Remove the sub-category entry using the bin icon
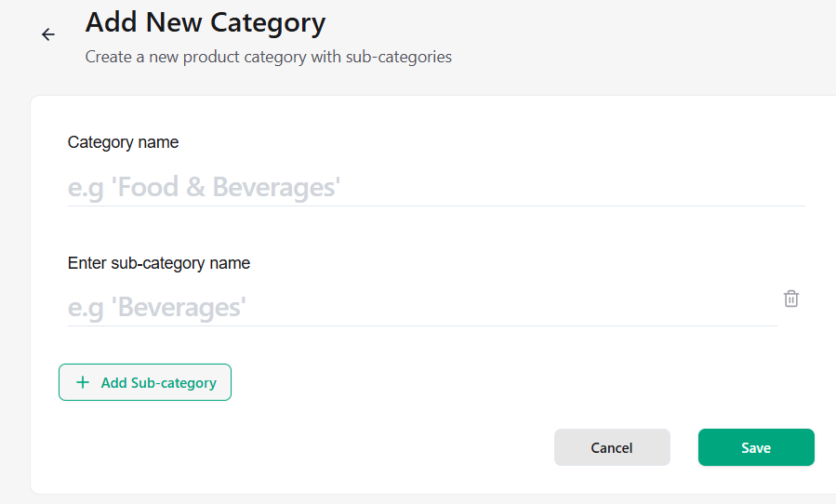Viewport: 836px width, 504px height. (791, 298)
